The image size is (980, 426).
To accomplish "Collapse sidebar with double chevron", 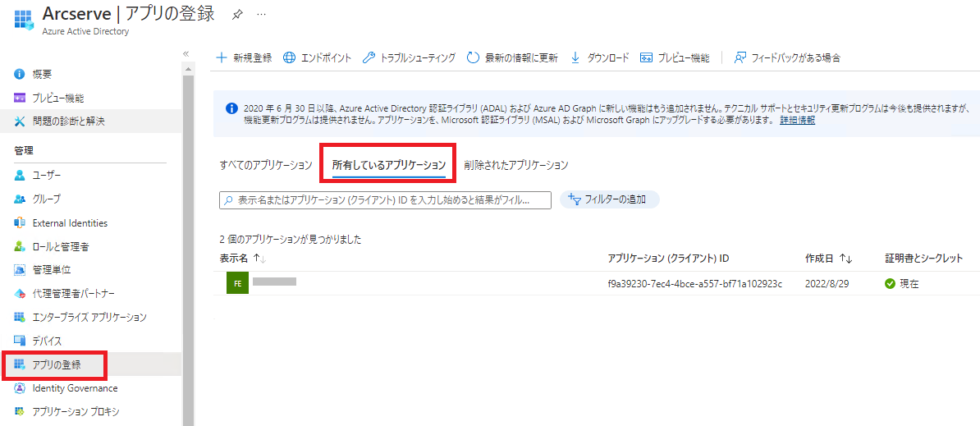I will 185,54.
